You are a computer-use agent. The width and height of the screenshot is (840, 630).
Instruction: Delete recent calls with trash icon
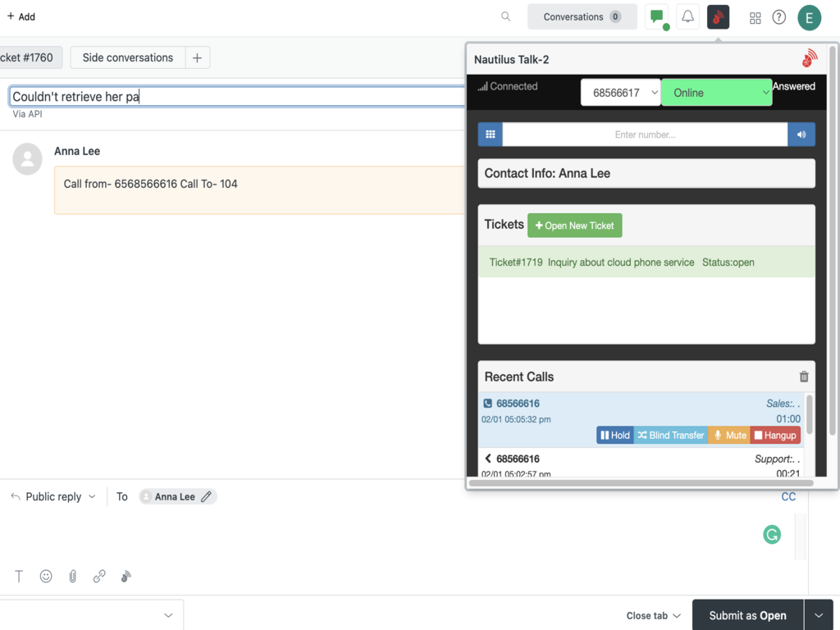click(804, 377)
